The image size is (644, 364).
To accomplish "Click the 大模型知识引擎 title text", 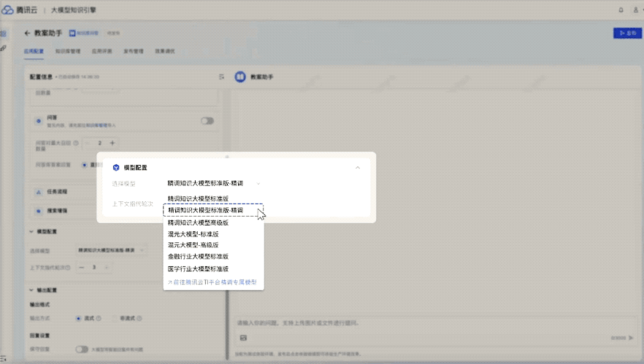I will click(x=74, y=10).
